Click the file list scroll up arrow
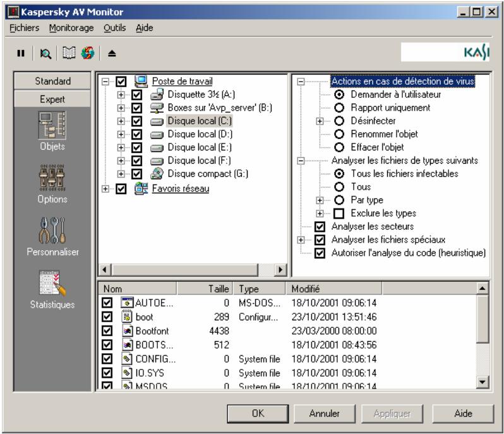 483,289
